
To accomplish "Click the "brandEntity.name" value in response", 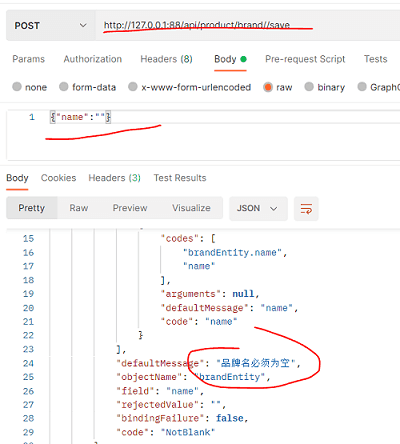I will point(233,253).
